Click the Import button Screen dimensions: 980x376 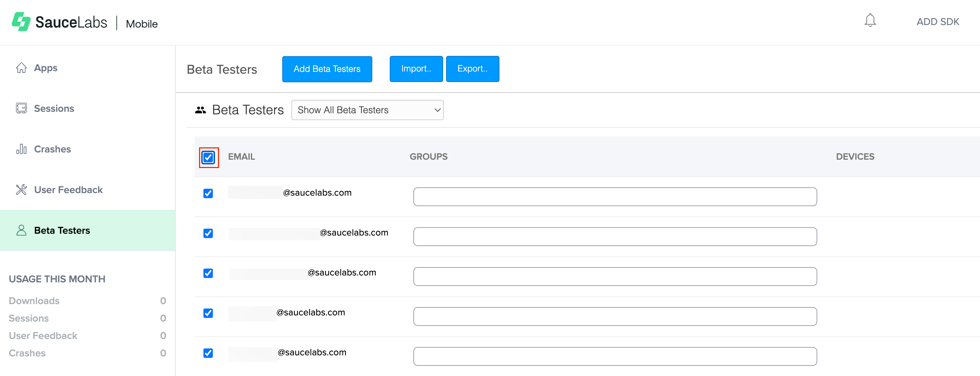tap(416, 69)
